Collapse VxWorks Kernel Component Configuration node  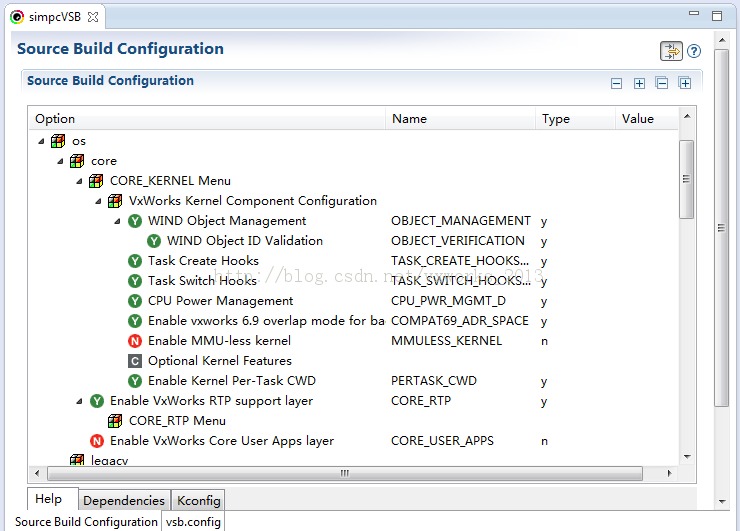pos(98,202)
